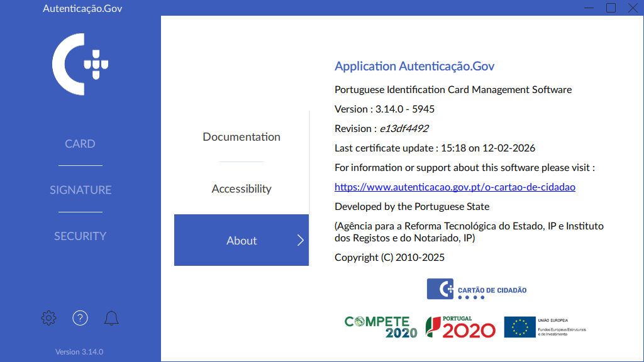Open the autenticacao.gov.pt support link

pyautogui.click(x=455, y=187)
